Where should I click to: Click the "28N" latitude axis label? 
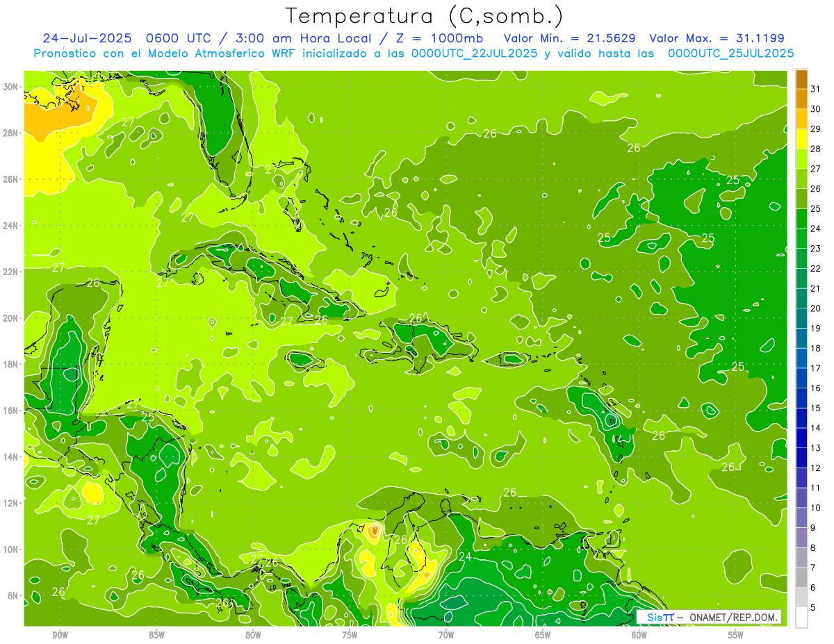(x=11, y=133)
